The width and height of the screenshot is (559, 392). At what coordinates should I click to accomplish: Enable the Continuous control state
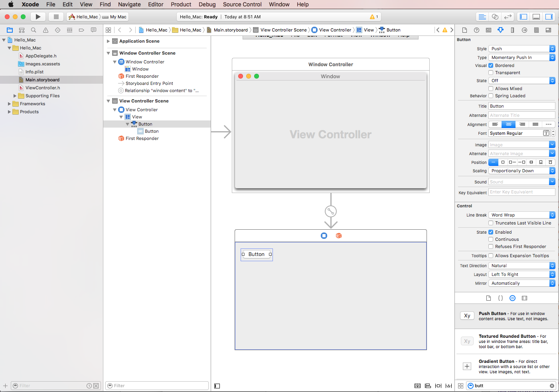point(491,239)
